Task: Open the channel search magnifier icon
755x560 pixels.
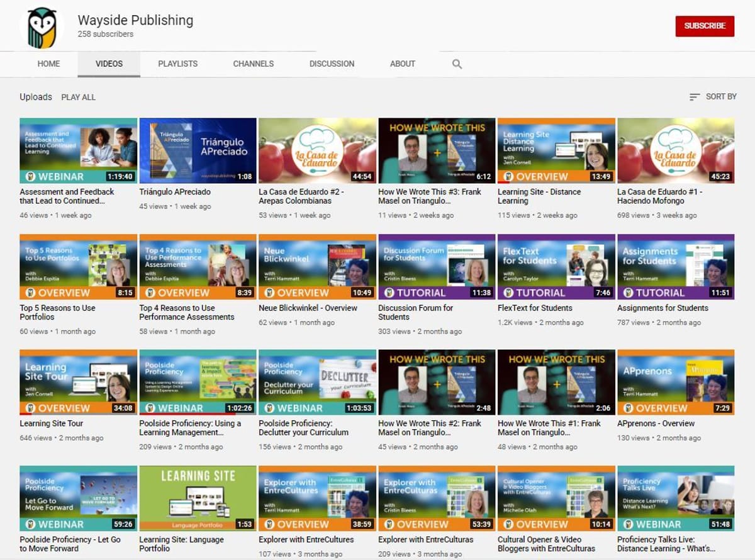Action: tap(457, 64)
